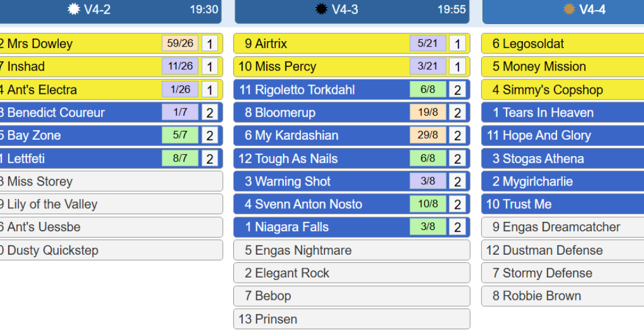Click the tan sun icon beside V4-4

tap(569, 9)
